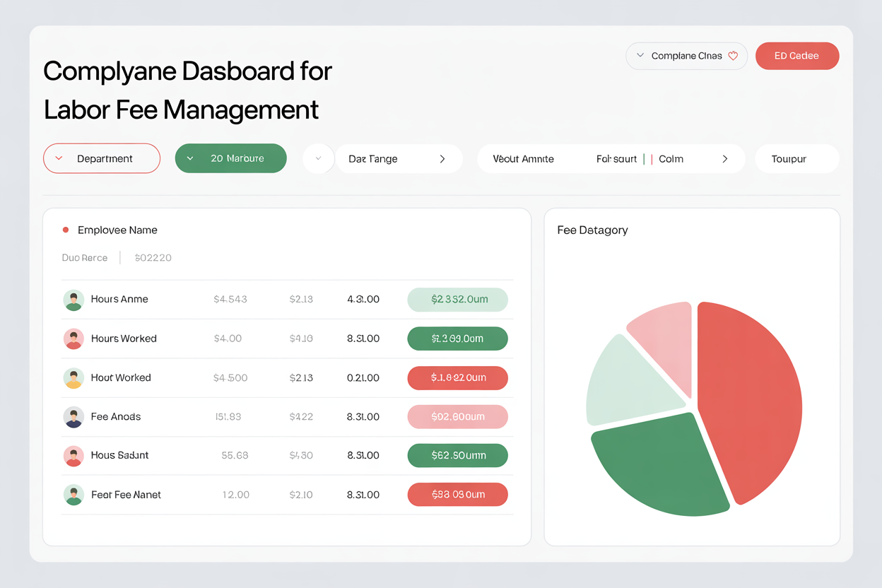Open the Complane Cinas dropdown

(686, 56)
